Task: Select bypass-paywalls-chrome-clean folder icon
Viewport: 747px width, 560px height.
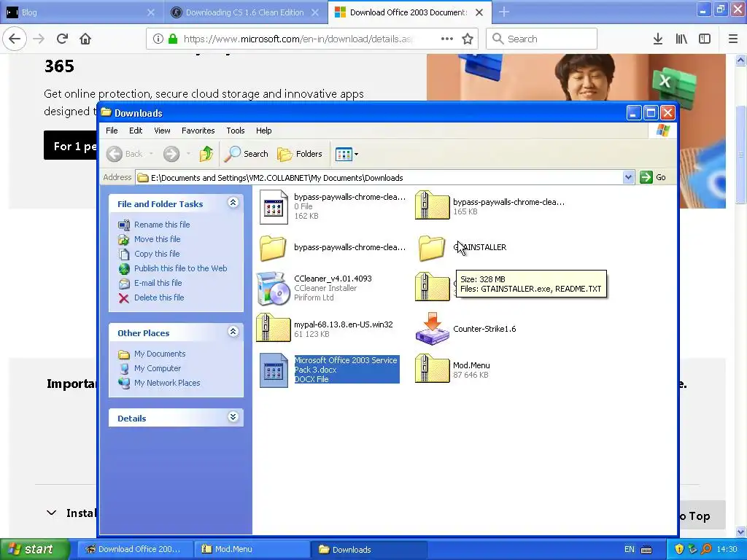Action: coord(273,248)
